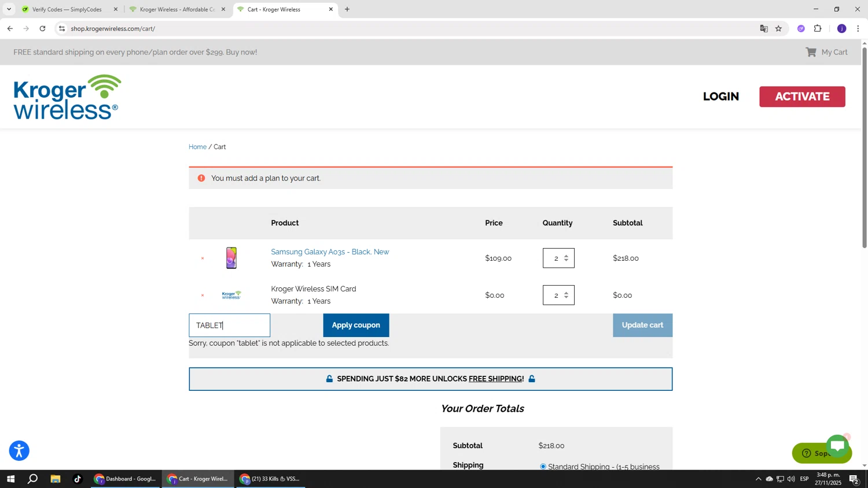Open the translate page icon
868x488 pixels.
(x=764, y=28)
